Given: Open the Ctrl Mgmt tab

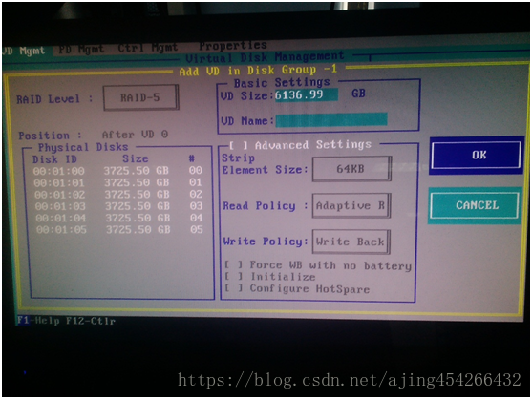Looking at the screenshot, I should click(x=148, y=48).
